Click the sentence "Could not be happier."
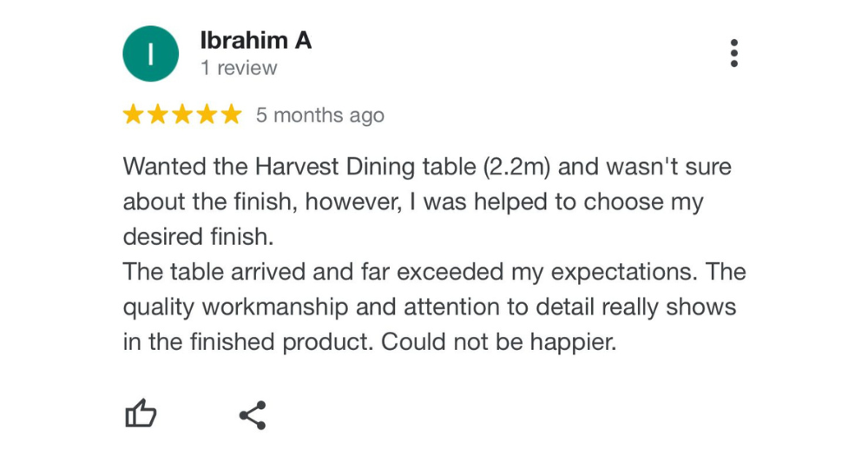 click(x=498, y=341)
